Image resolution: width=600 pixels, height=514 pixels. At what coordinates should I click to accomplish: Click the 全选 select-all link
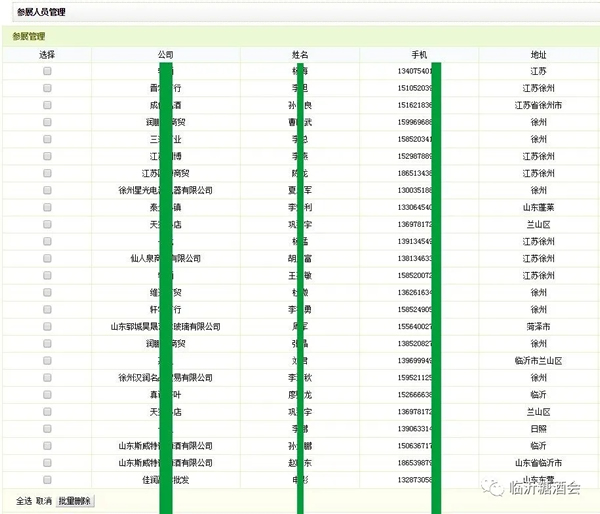[24, 501]
